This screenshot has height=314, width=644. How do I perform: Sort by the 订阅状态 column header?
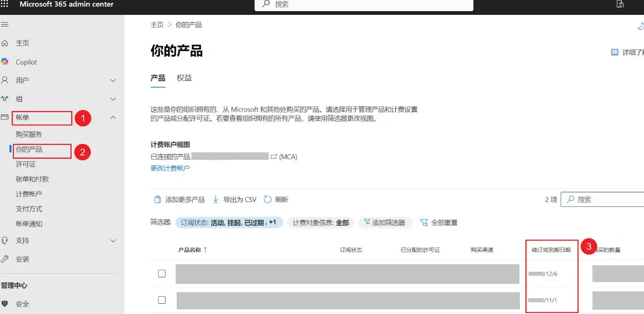[x=351, y=250]
